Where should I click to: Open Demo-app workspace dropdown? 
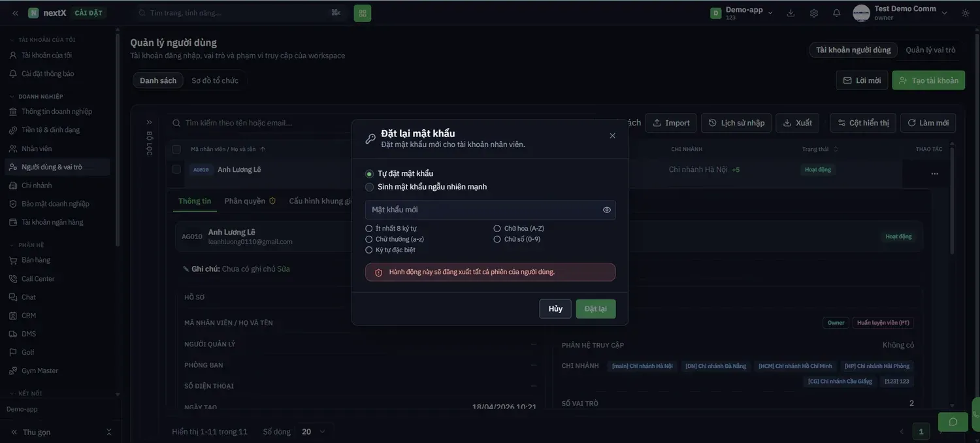[742, 13]
